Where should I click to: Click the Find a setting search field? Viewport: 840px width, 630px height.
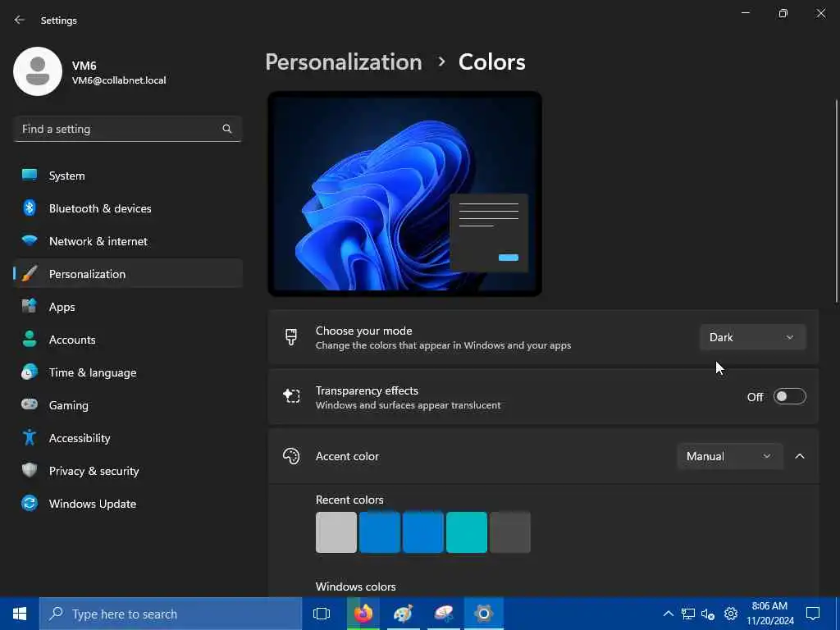pyautogui.click(x=127, y=129)
